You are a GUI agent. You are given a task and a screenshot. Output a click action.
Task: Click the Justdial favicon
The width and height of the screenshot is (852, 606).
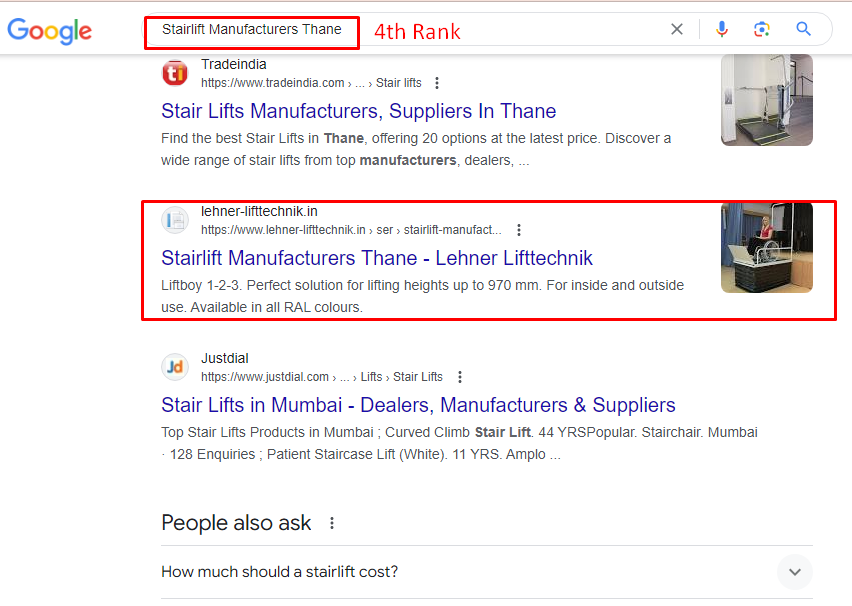tap(175, 367)
